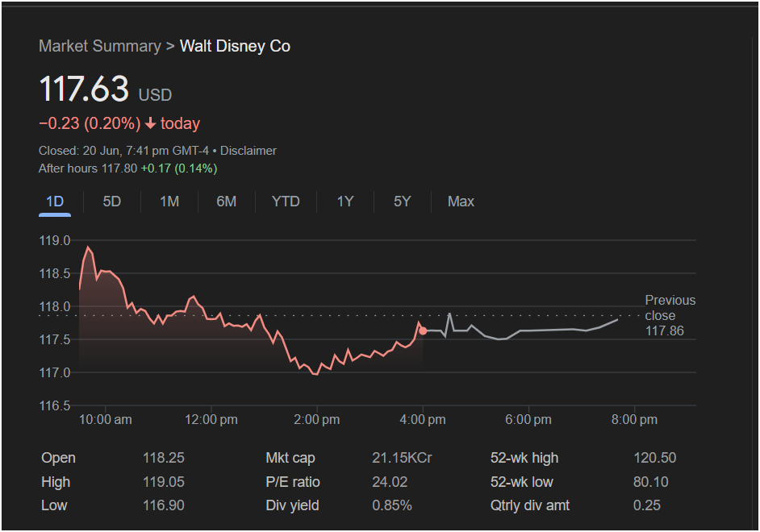The height and width of the screenshot is (532, 760).
Task: Select the 1D time range tab
Action: [x=55, y=202]
